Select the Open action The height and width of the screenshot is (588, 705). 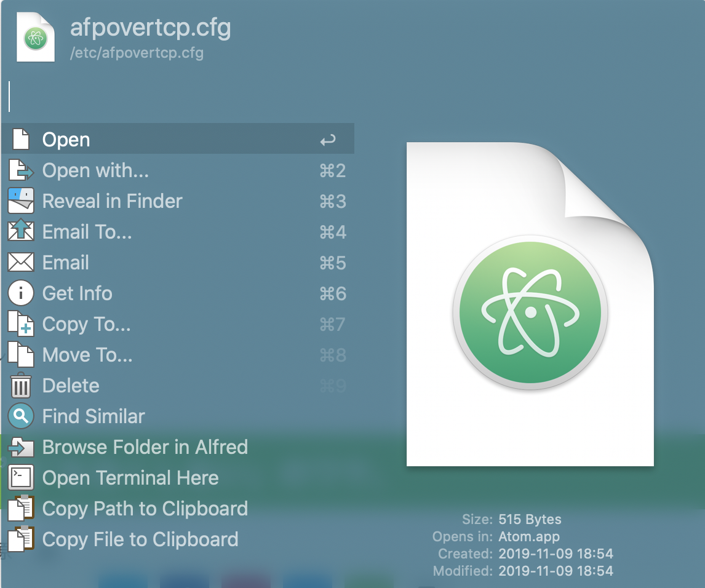coord(178,139)
